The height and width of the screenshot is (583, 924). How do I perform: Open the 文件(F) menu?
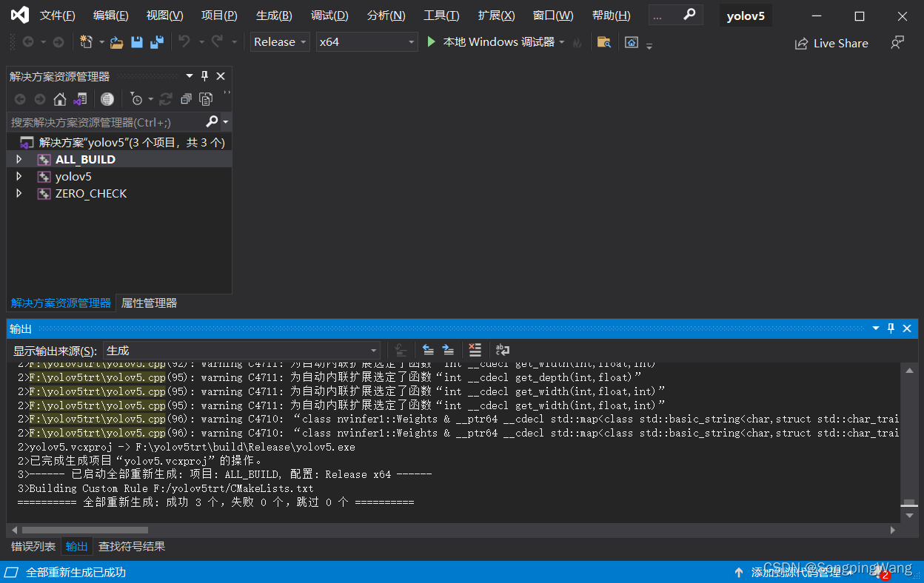pos(58,16)
